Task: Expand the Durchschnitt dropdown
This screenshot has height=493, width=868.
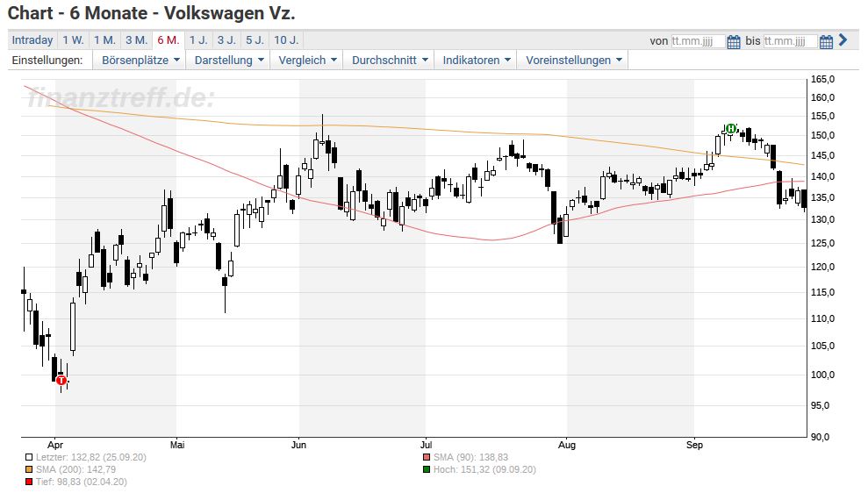Action: click(x=389, y=61)
